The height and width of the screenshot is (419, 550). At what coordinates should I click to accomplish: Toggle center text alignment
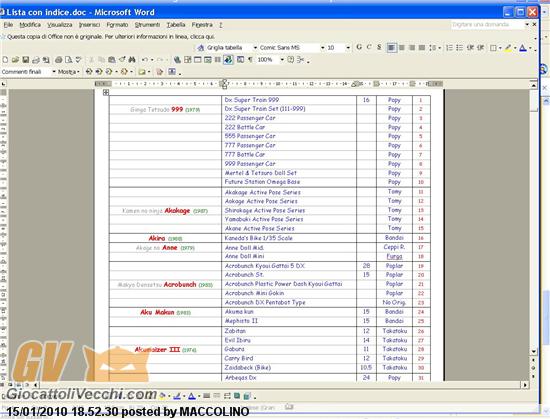(x=402, y=48)
